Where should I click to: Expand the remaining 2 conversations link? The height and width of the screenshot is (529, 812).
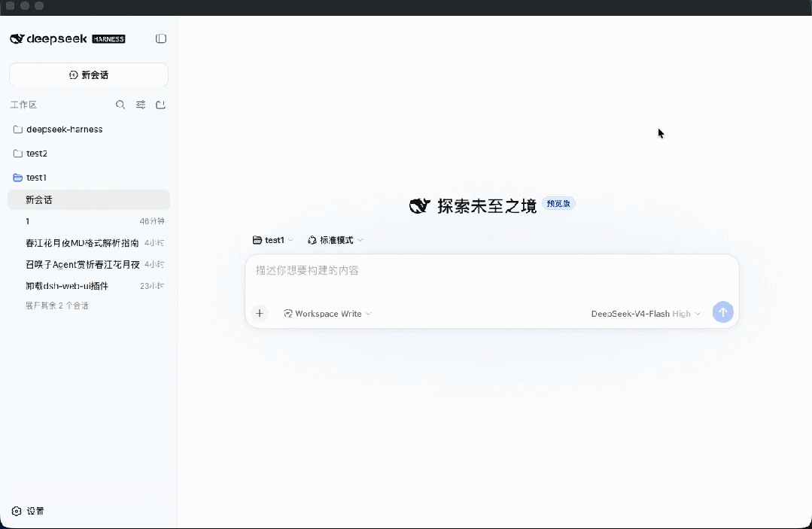[57, 306]
